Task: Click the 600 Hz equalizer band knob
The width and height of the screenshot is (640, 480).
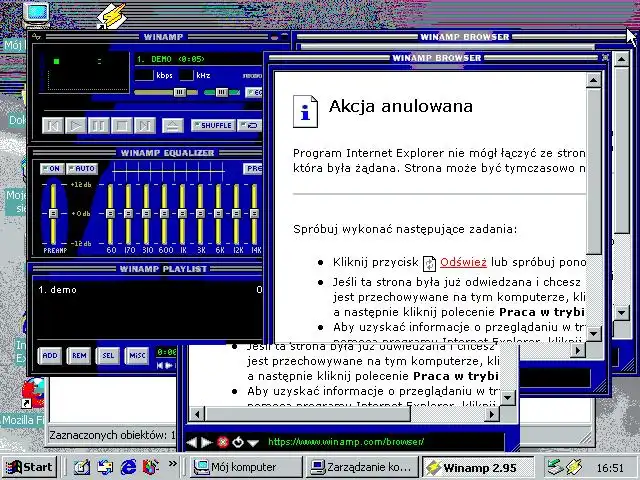Action: pyautogui.click(x=164, y=213)
